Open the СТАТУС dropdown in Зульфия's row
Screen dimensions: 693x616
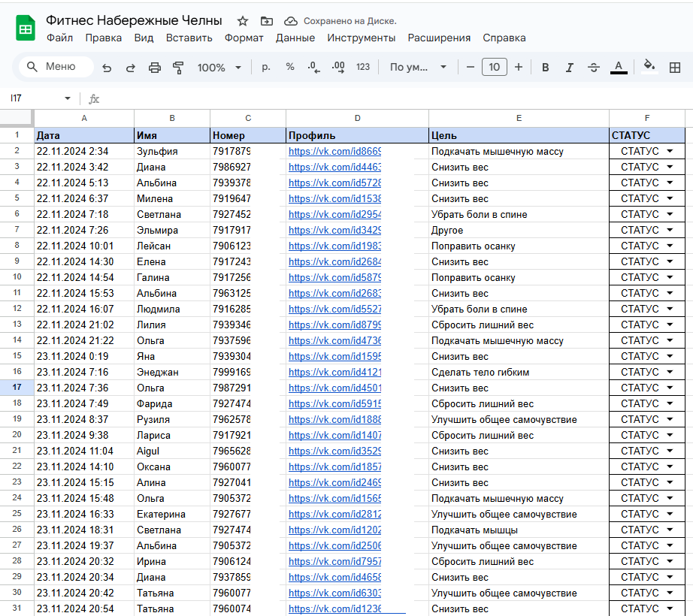coord(670,151)
